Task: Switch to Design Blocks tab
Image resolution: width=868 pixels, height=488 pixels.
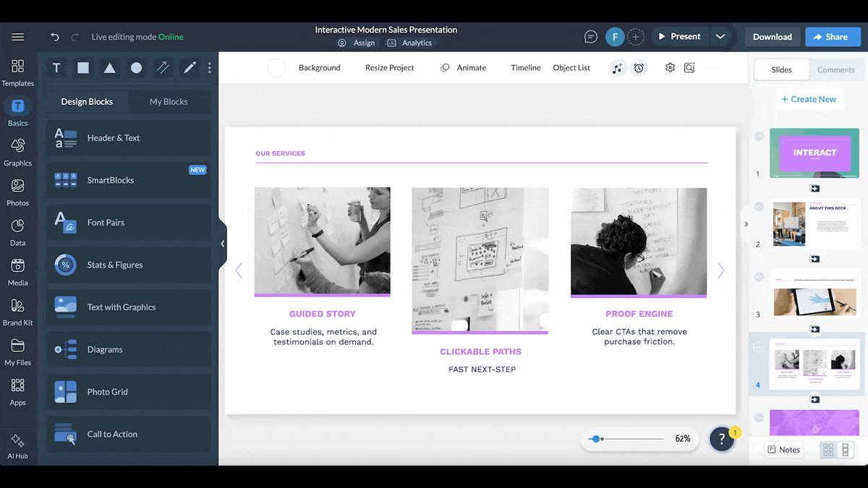Action: click(x=87, y=102)
